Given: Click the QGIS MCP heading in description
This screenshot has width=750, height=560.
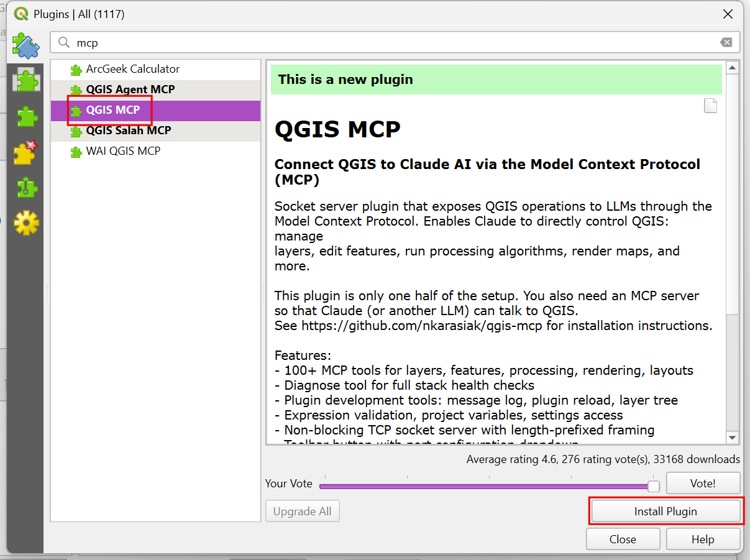Looking at the screenshot, I should (337, 129).
